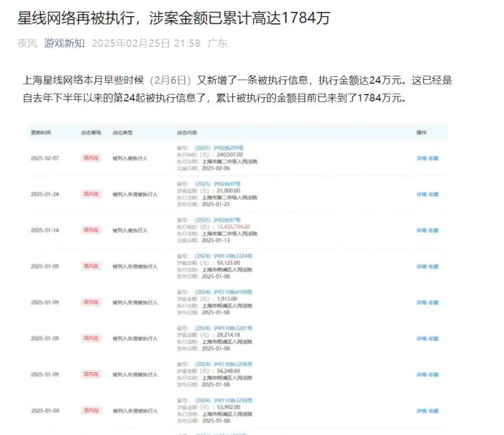Click the amount 28,214.18
Image resolution: width=504 pixels, height=435 pixels.
(x=228, y=335)
